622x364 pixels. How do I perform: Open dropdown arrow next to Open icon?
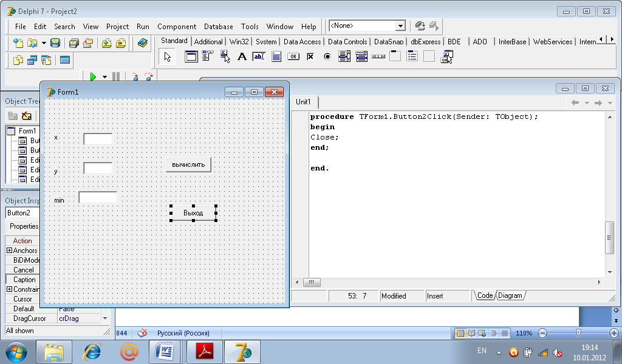tap(44, 43)
